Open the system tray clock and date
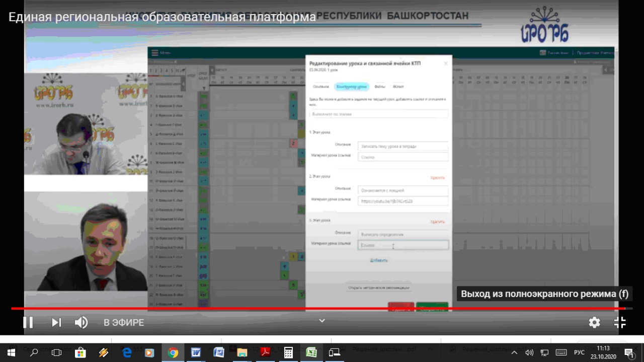Screen dimensions: 644x362 click(x=603, y=352)
